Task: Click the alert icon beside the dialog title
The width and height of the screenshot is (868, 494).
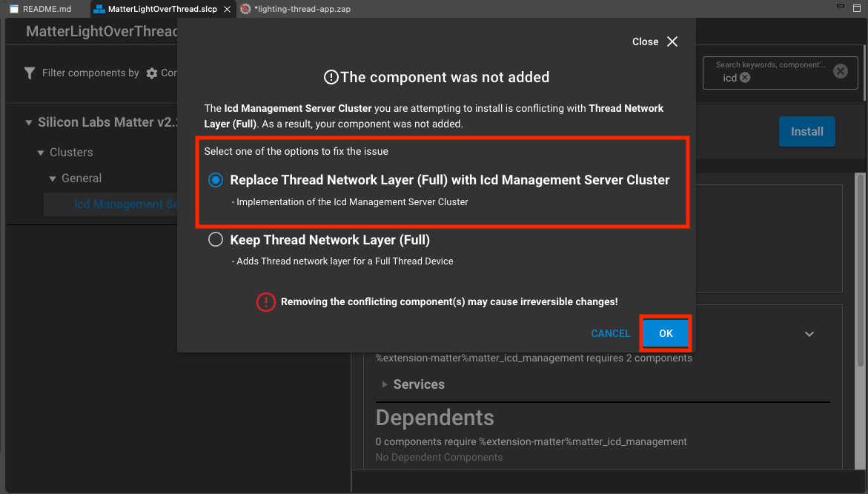Action: [x=331, y=77]
